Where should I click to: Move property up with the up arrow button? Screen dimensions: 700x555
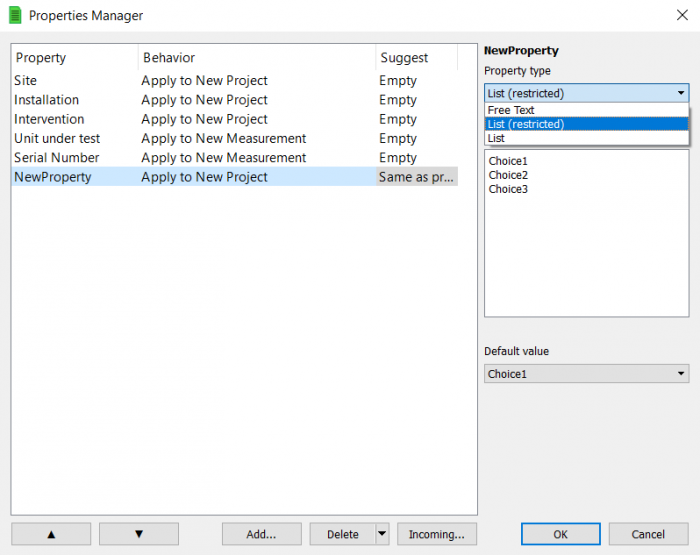[51, 534]
